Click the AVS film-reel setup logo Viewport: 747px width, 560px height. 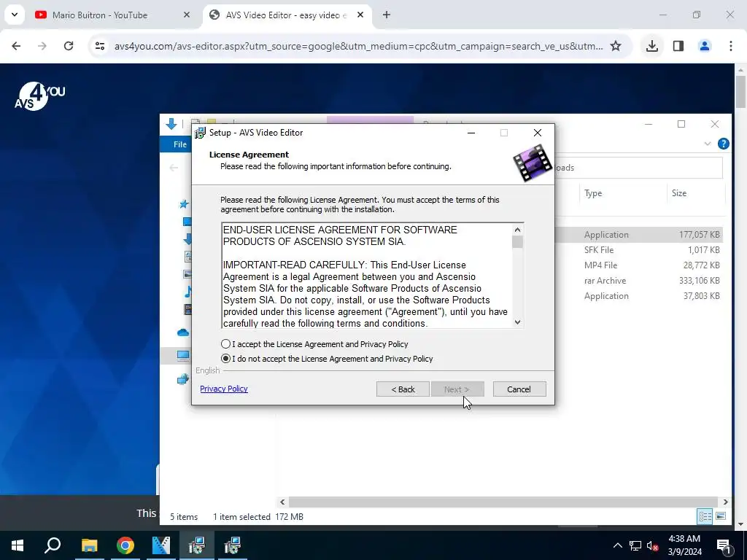pos(533,163)
